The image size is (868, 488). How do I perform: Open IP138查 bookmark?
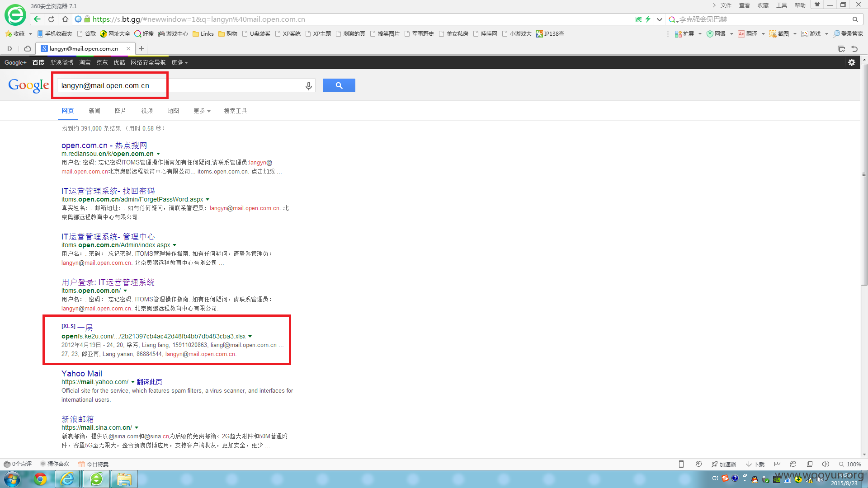(x=550, y=34)
